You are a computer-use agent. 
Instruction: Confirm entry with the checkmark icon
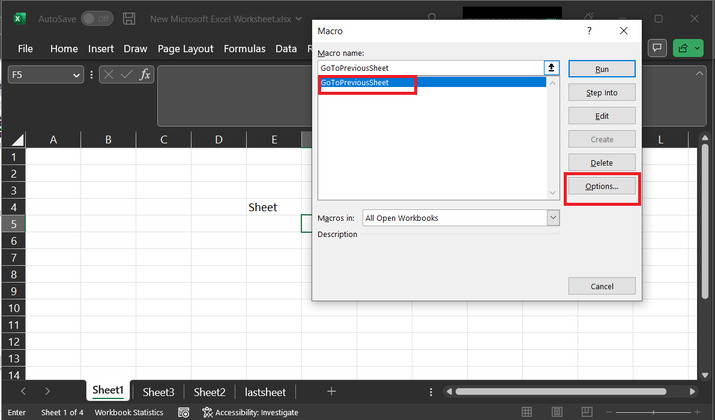126,74
